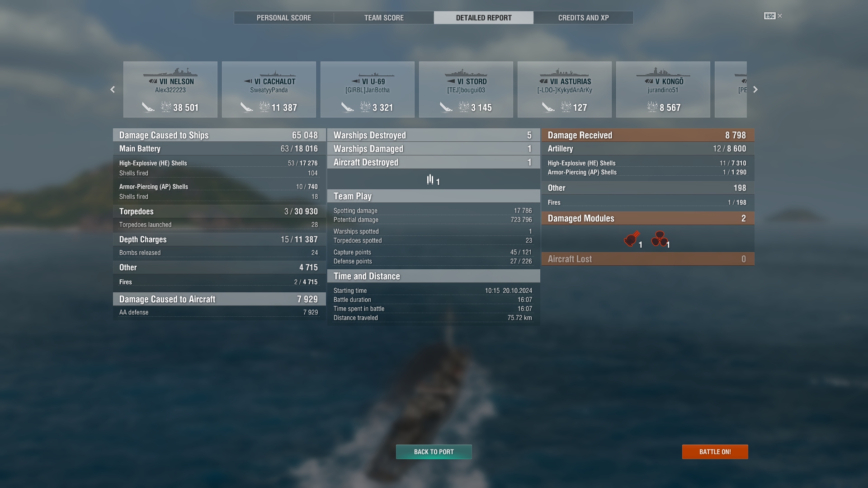Click the damage icon beside 11 387 on the Cachalot card
The height and width of the screenshot is (488, 868).
tap(264, 107)
